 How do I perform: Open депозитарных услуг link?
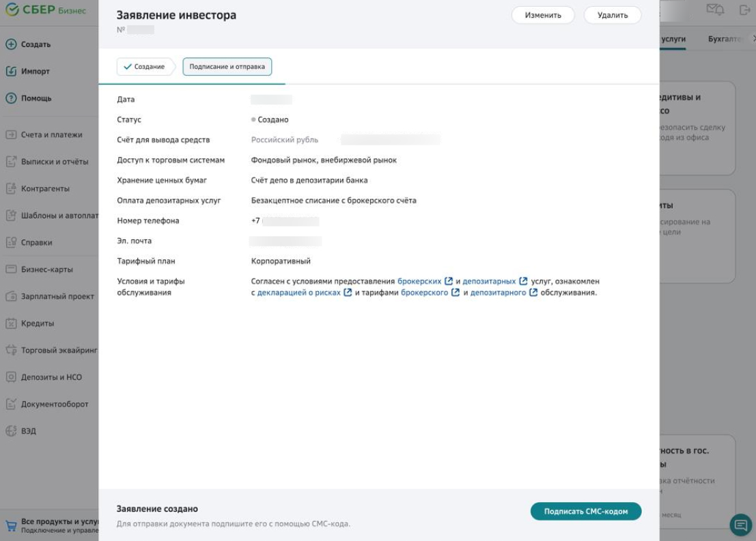click(x=489, y=281)
